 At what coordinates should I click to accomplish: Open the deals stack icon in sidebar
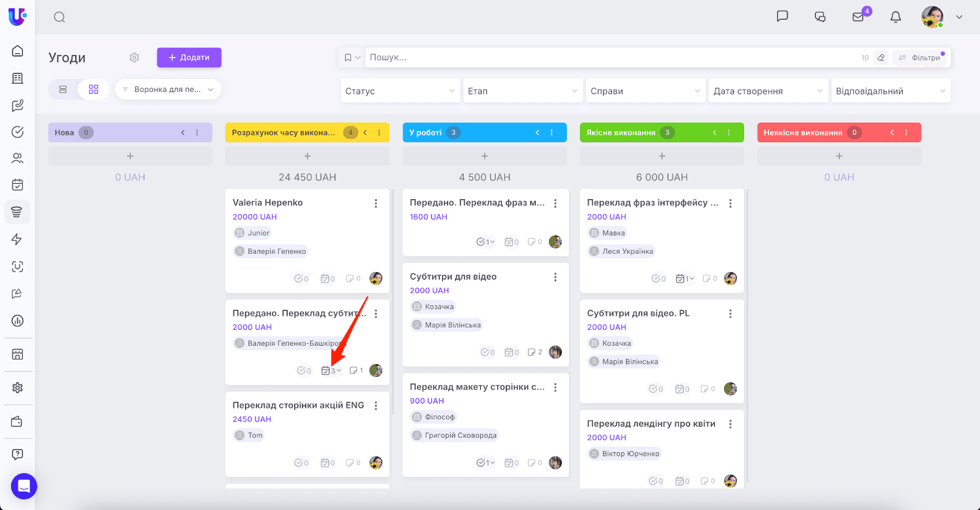[x=17, y=212]
